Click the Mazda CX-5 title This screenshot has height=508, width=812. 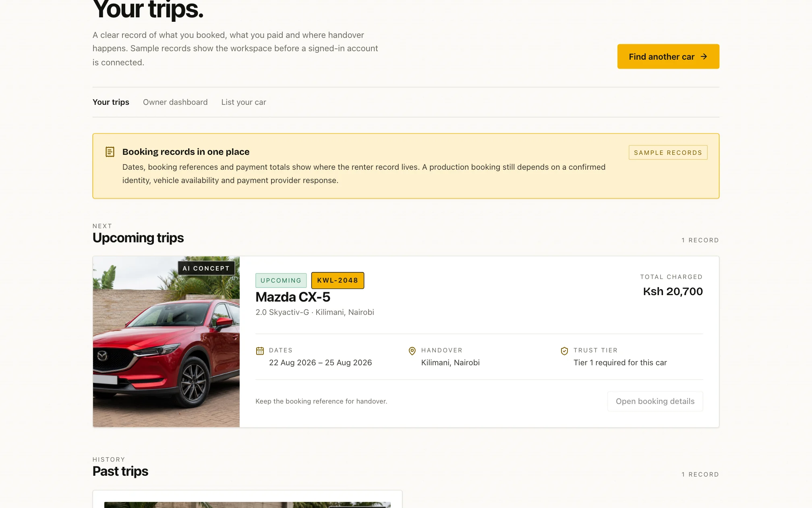pyautogui.click(x=293, y=297)
